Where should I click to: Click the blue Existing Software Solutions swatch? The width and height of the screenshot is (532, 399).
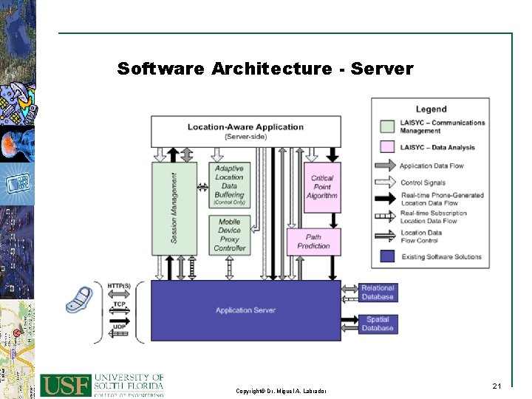(x=387, y=256)
